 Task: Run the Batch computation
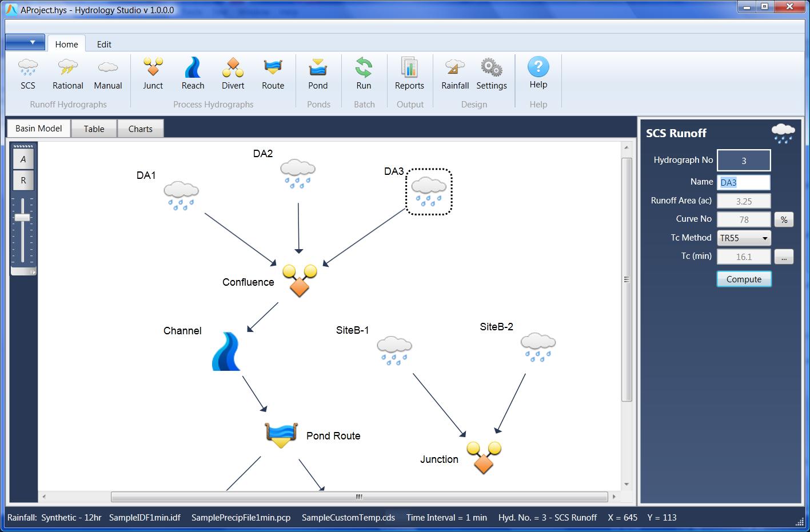tap(364, 74)
